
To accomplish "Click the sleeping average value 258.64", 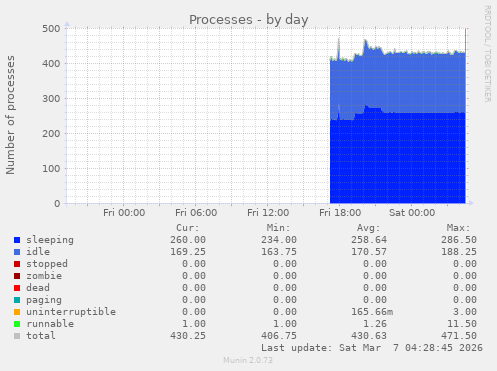I will click(x=369, y=240).
